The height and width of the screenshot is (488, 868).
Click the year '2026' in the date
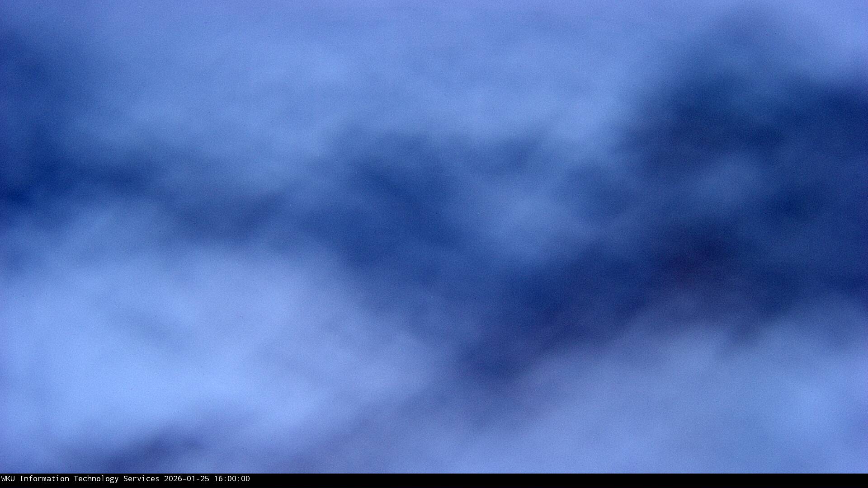click(x=173, y=479)
